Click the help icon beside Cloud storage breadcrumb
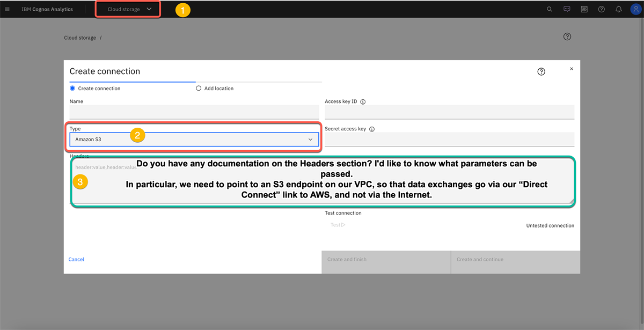 tap(567, 36)
